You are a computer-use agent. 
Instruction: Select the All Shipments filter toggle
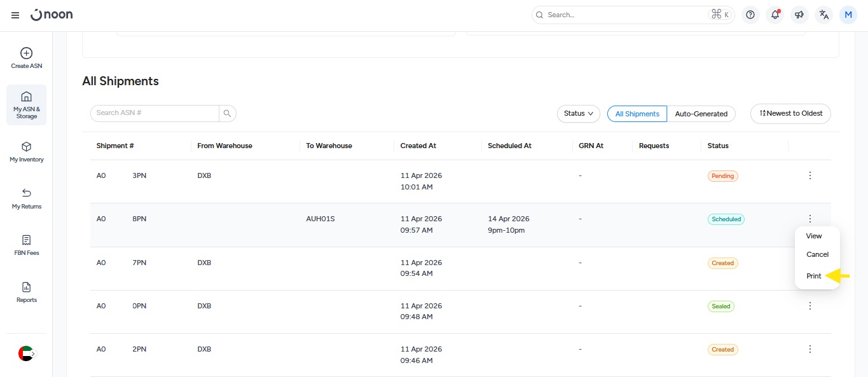(637, 114)
